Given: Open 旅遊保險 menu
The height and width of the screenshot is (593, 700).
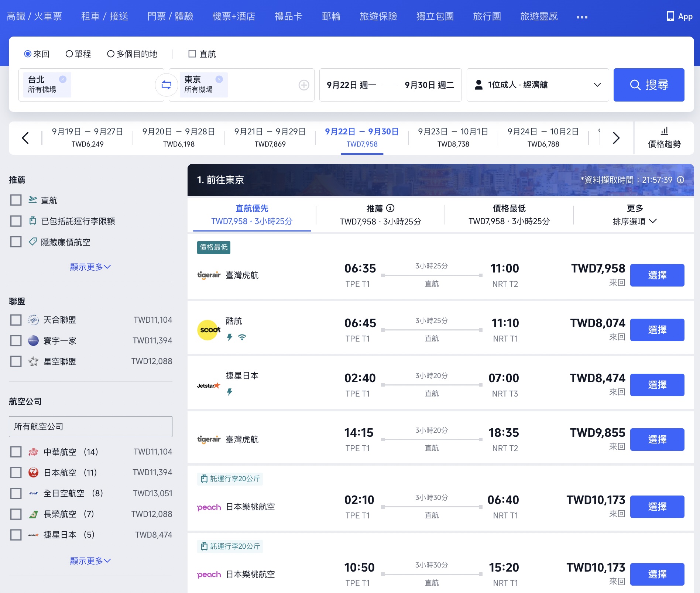Looking at the screenshot, I should click(x=378, y=16).
